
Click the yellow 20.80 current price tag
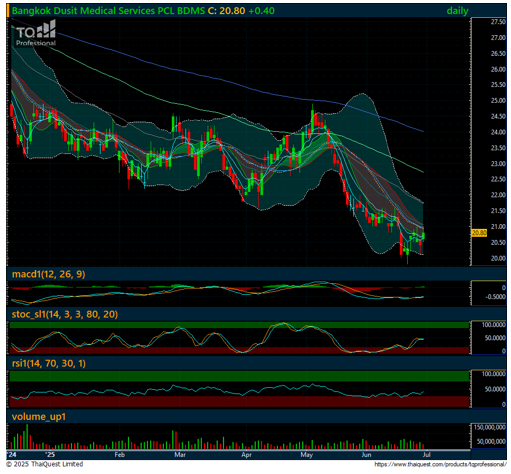(x=479, y=233)
